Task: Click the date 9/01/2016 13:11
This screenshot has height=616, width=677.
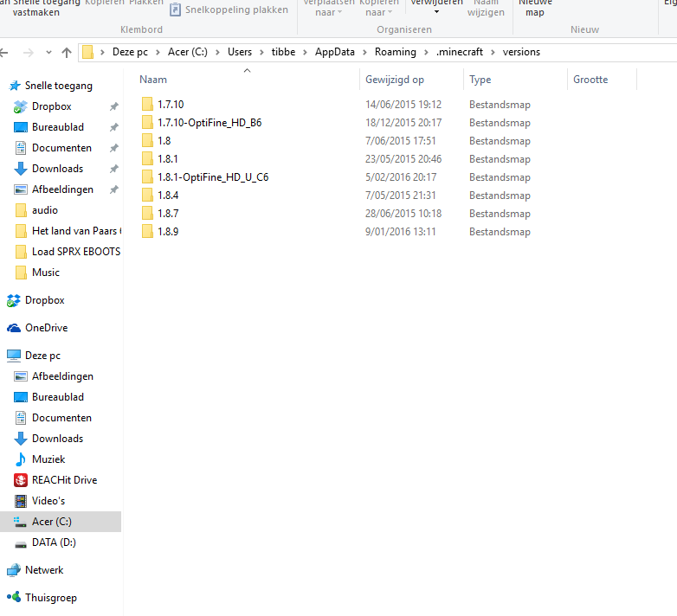Action: pos(400,232)
